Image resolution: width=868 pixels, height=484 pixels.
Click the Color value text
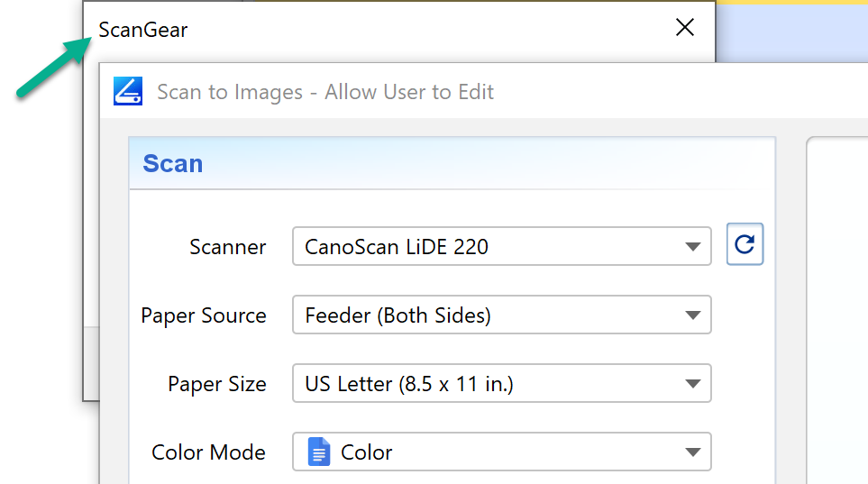(x=367, y=452)
